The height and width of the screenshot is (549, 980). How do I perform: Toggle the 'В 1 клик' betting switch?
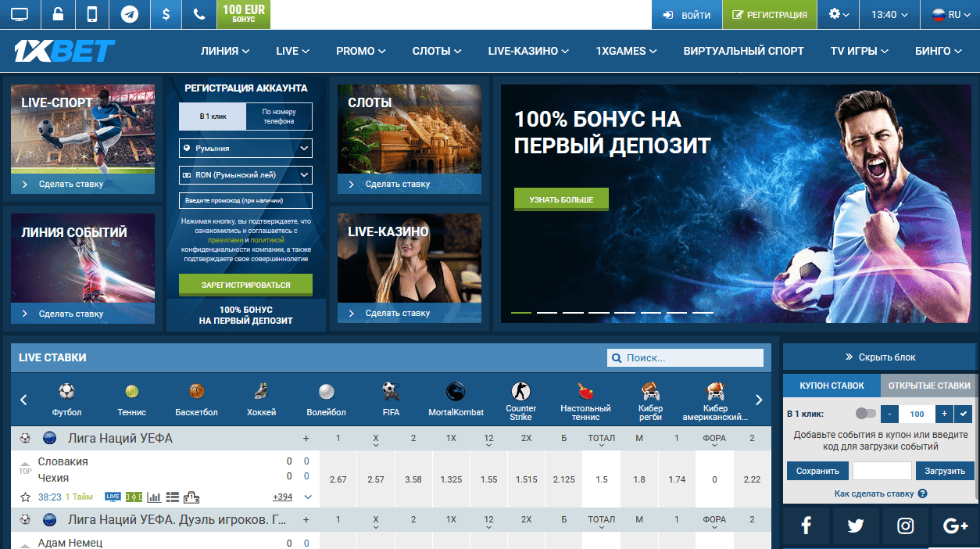click(x=865, y=414)
